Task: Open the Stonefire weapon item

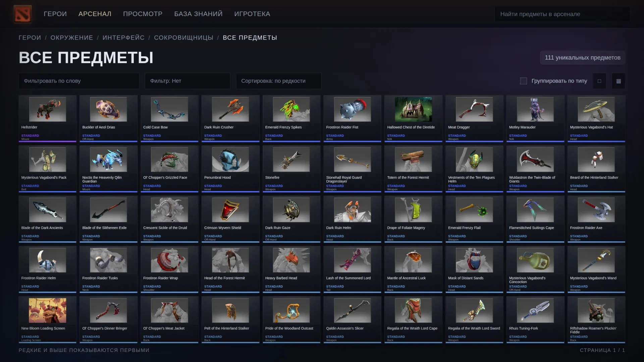Action: pyautogui.click(x=291, y=169)
